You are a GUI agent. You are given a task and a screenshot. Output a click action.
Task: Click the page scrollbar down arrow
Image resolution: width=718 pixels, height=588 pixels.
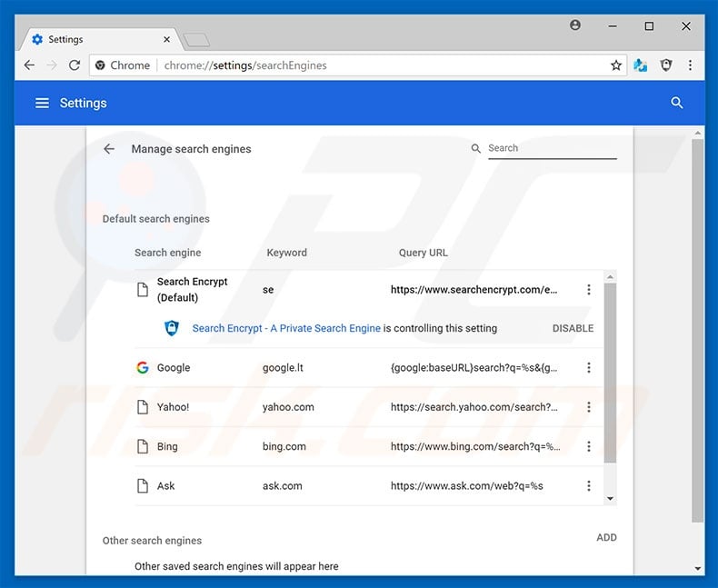697,568
